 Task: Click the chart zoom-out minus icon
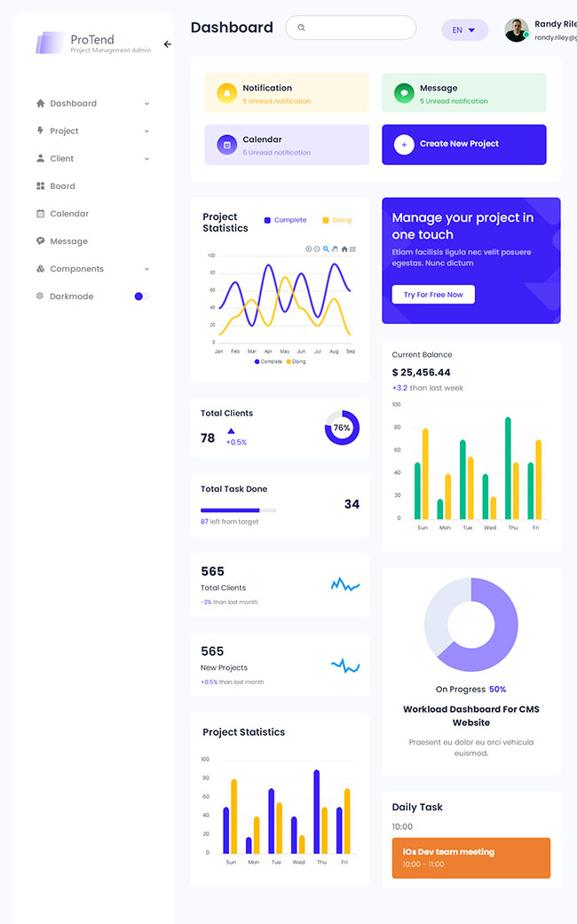317,249
